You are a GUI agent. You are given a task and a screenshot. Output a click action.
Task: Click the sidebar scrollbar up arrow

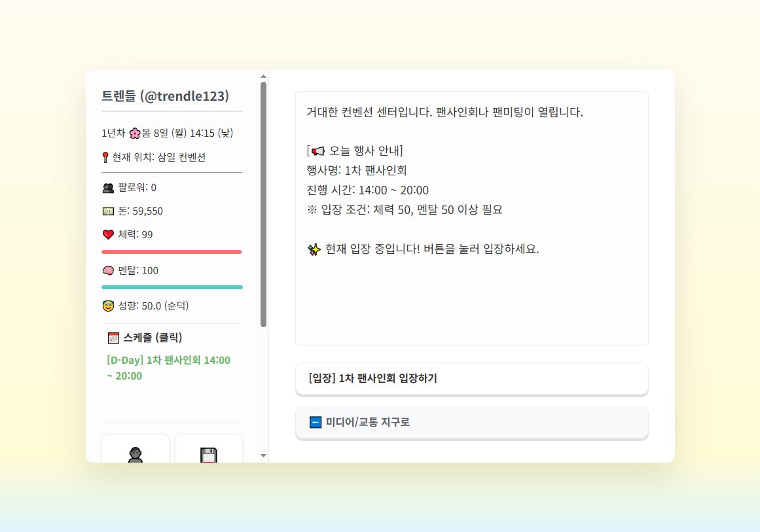coord(263,77)
